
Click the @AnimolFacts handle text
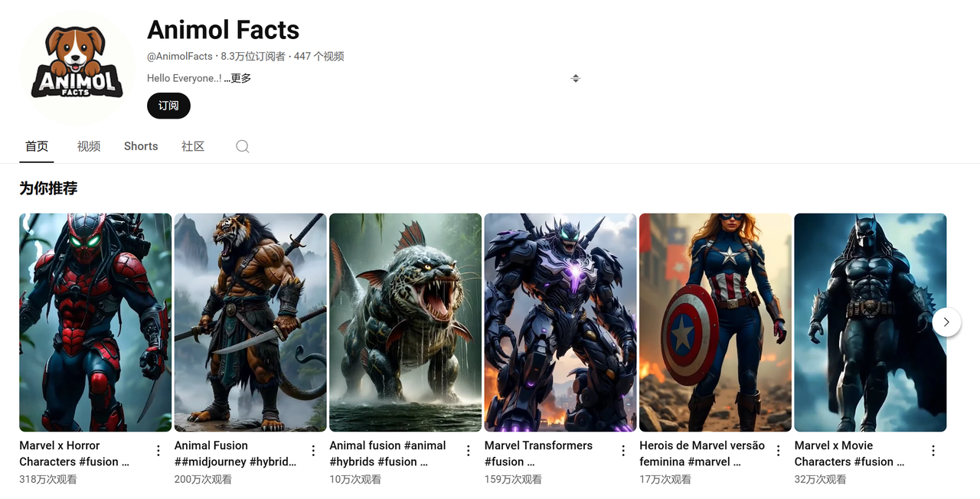(x=180, y=57)
